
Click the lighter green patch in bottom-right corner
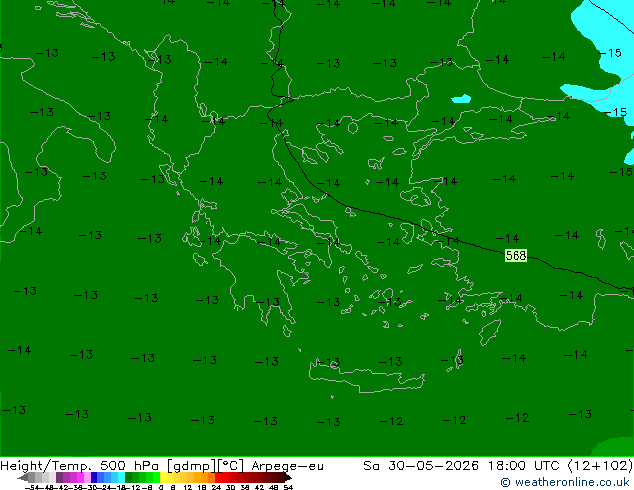[x=614, y=447]
